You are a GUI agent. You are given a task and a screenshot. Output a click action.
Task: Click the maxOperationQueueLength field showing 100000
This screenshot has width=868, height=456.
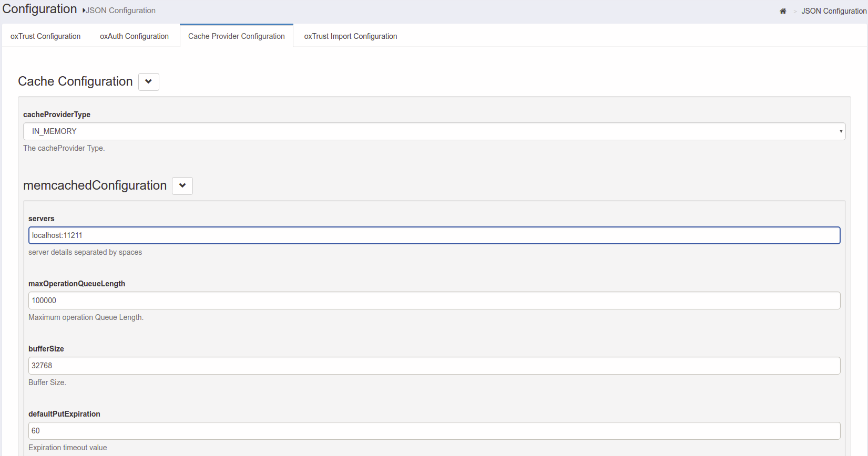pyautogui.click(x=434, y=300)
